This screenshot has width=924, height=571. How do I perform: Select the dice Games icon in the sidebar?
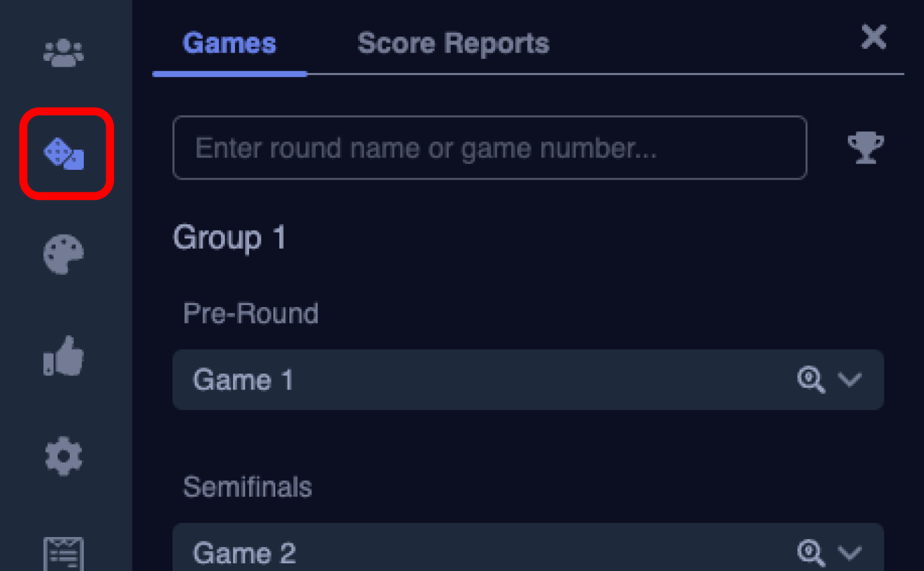(x=64, y=154)
